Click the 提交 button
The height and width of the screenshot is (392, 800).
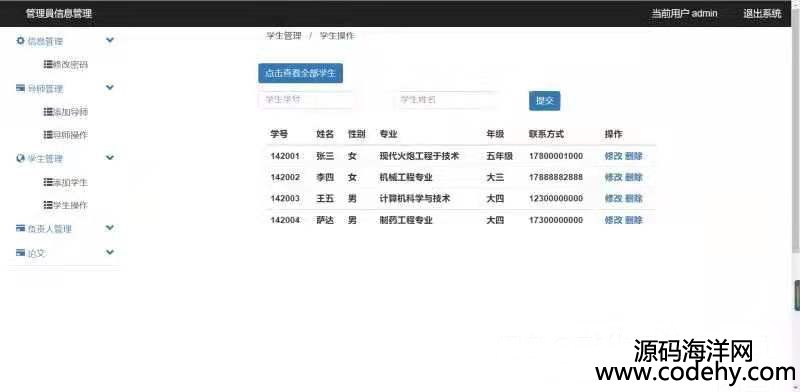click(x=544, y=101)
